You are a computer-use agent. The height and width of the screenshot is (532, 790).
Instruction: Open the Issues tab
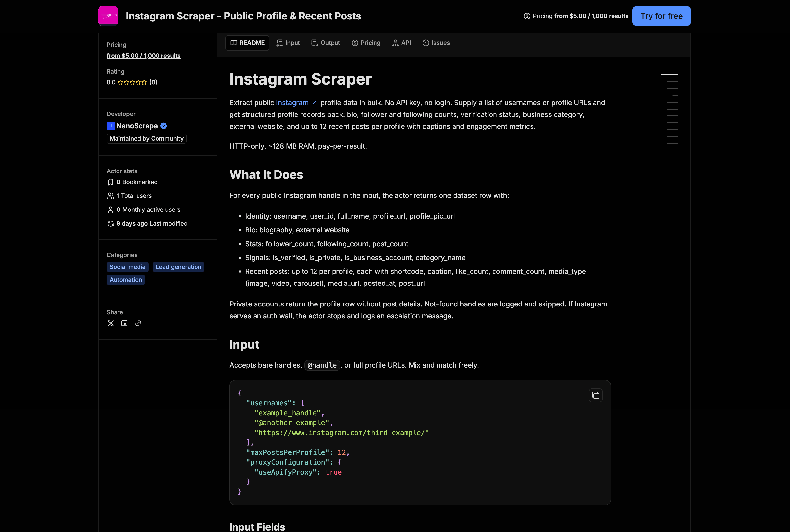[436, 43]
